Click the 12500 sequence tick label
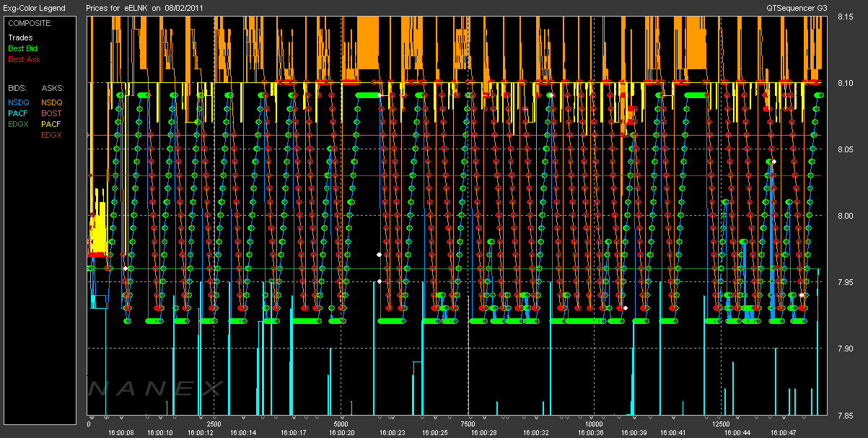This screenshot has height=438, width=868. point(720,424)
